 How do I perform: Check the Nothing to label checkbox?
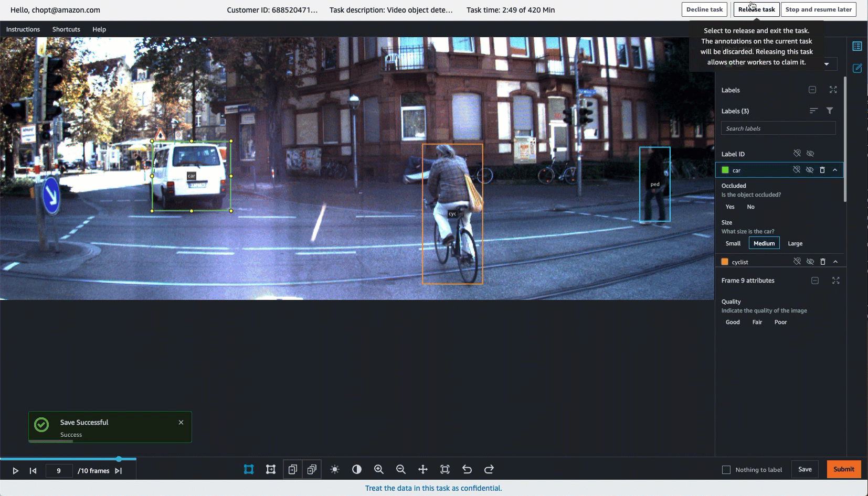pos(726,470)
